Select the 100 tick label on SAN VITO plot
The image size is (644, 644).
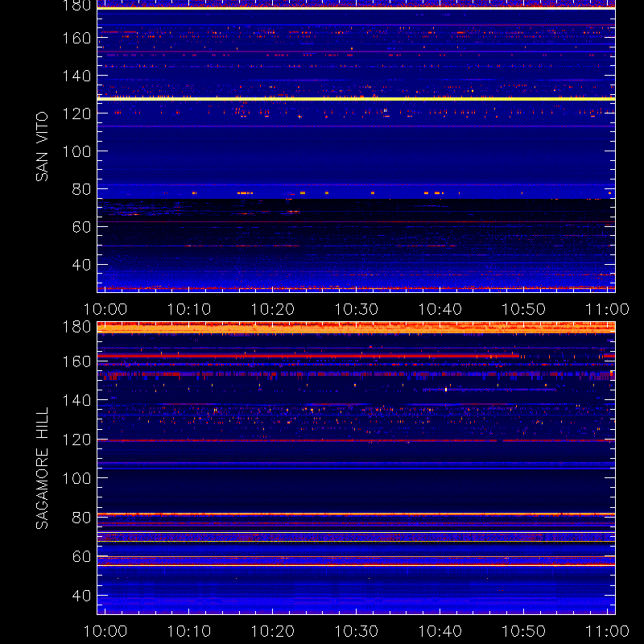click(x=76, y=151)
